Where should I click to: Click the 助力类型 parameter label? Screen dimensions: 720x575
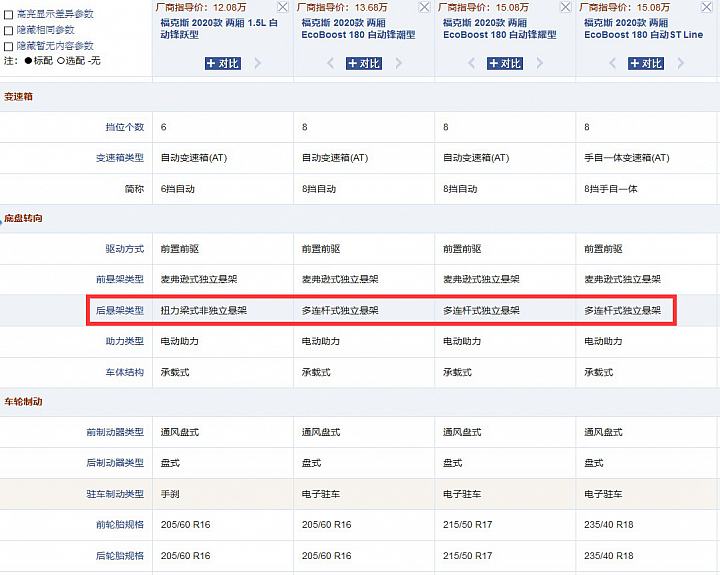coord(124,341)
